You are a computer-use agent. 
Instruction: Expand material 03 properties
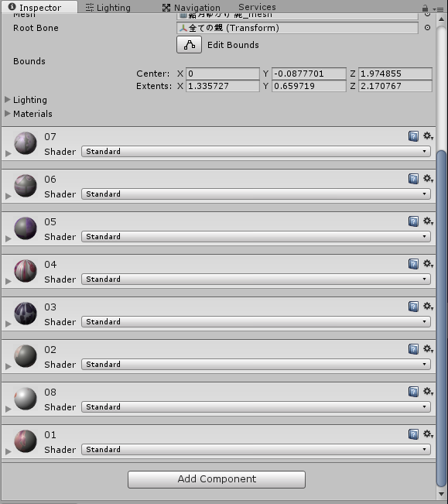click(9, 324)
